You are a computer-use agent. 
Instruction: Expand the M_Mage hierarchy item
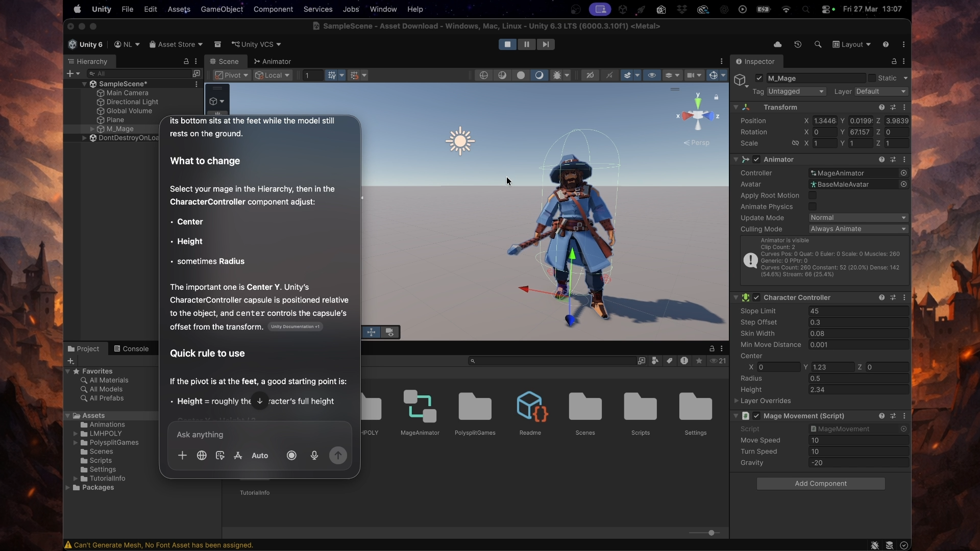point(92,129)
